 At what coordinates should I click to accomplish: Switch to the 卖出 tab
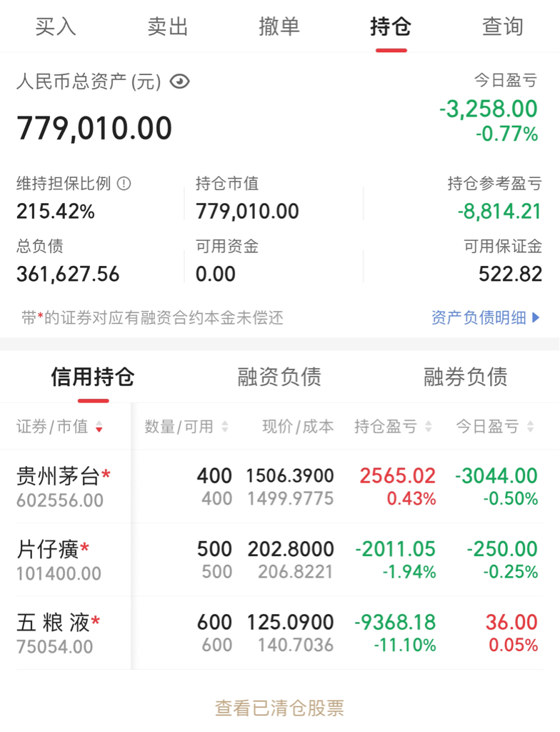click(168, 26)
